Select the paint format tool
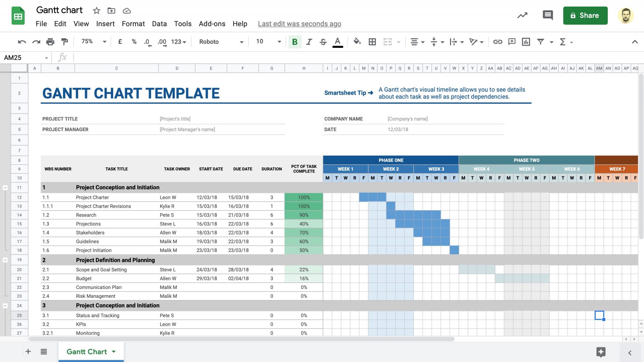Image resolution: width=644 pixels, height=362 pixels. click(x=65, y=42)
